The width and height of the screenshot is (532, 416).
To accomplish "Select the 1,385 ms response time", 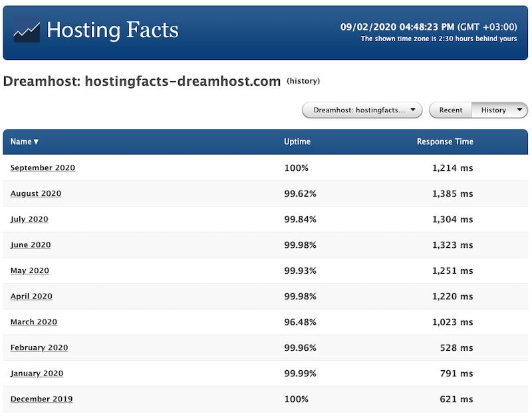I will 452,193.
